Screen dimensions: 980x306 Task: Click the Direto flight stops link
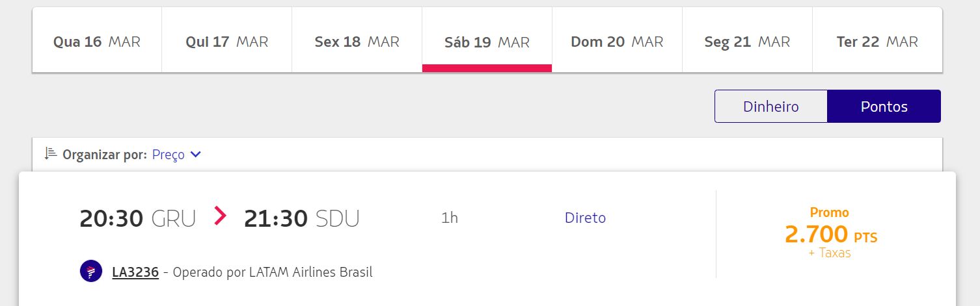point(585,218)
